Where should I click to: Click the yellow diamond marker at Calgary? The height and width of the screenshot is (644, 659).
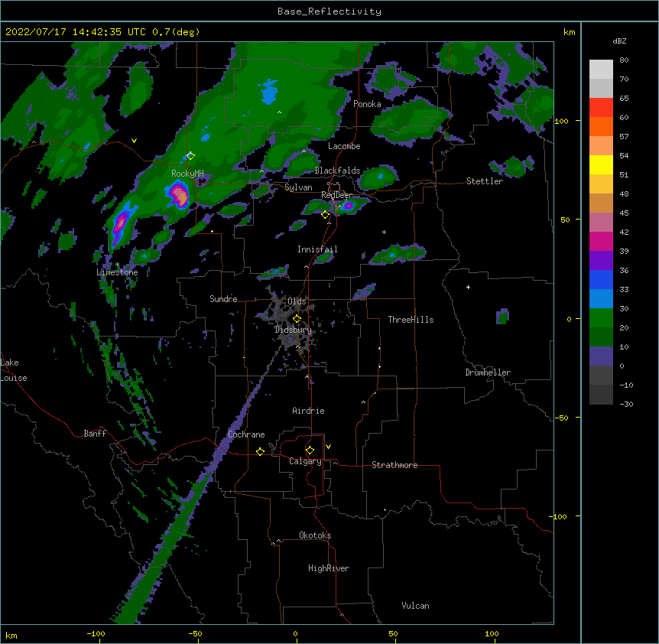310,450
